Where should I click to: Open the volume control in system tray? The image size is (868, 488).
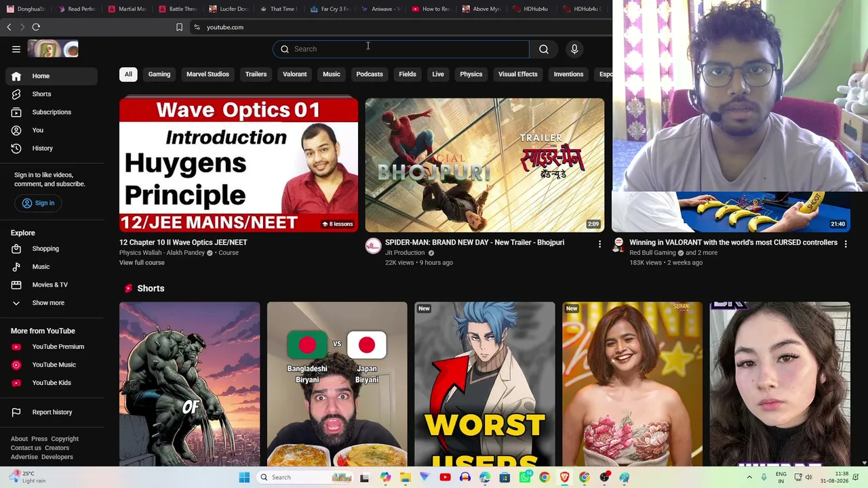[808, 477]
